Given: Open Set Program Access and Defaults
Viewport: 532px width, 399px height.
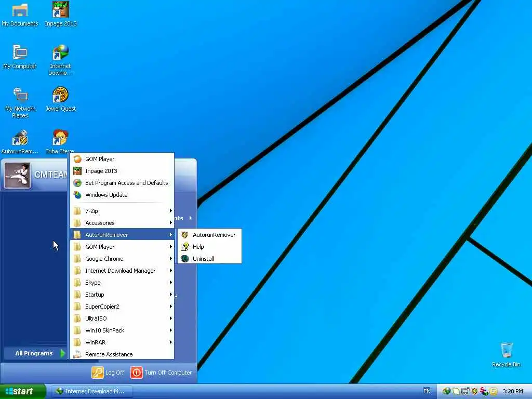Looking at the screenshot, I should click(x=122, y=183).
